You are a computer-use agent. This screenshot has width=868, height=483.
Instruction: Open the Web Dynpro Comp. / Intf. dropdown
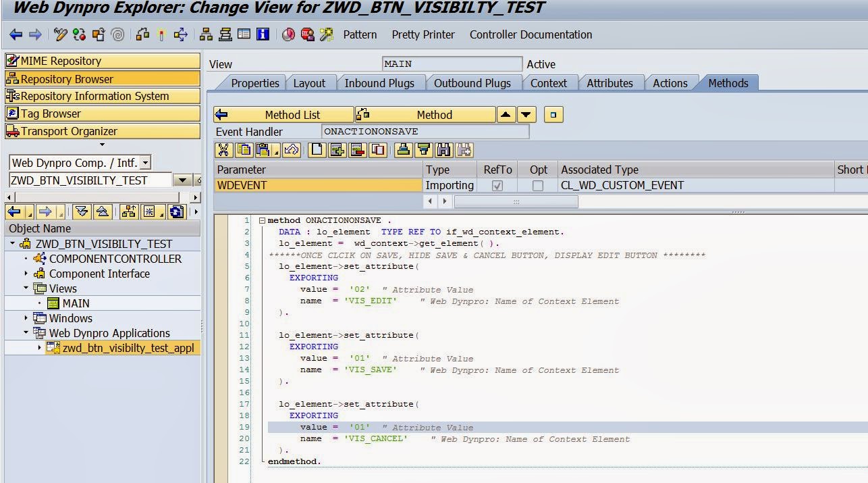[x=146, y=163]
